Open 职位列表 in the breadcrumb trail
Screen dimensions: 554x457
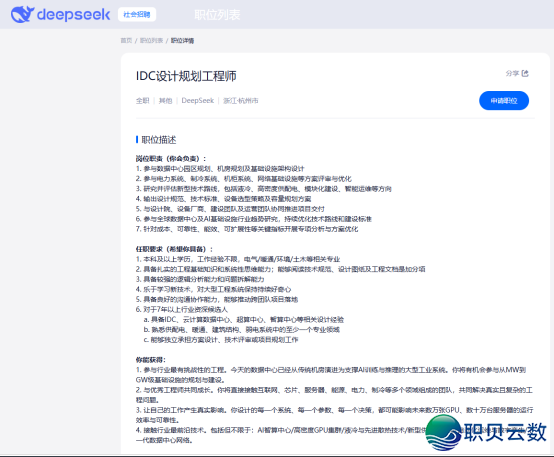[x=151, y=40]
